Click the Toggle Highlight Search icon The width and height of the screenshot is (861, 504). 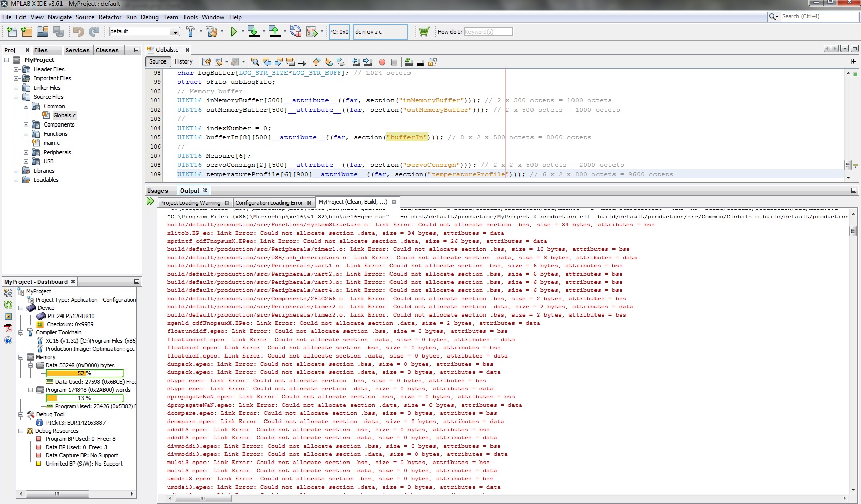(290, 62)
